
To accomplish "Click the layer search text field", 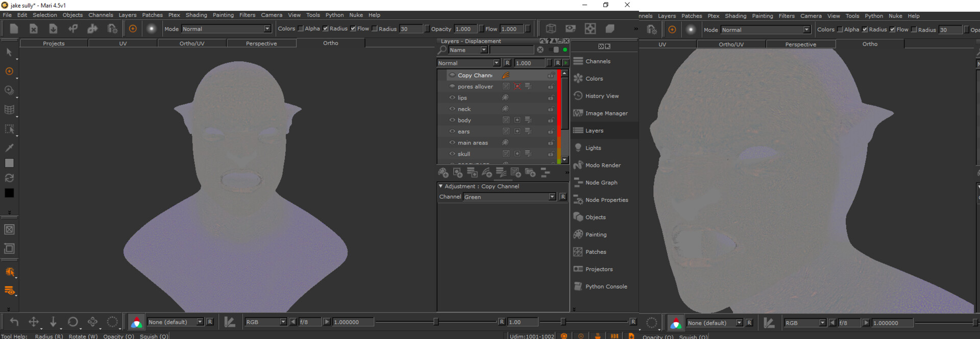I will (x=511, y=50).
